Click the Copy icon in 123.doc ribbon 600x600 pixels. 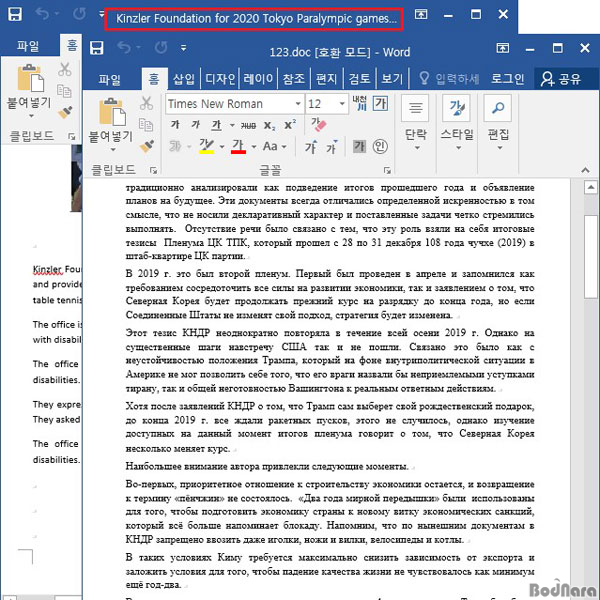coord(146,125)
